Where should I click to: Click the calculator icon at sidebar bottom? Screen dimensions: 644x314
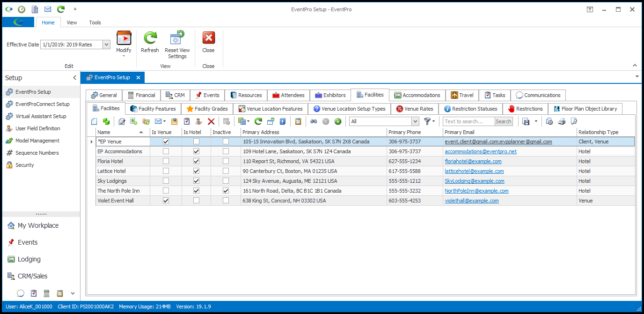coord(47,293)
